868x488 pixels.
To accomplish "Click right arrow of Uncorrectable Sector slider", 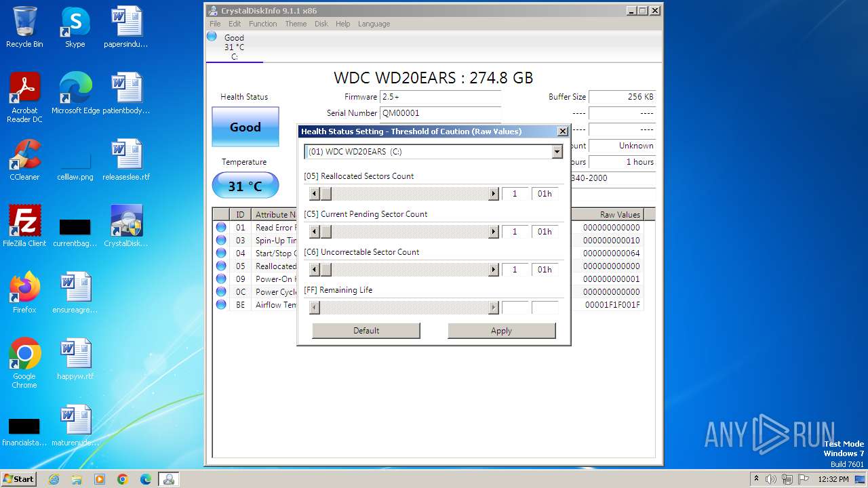I will point(494,270).
